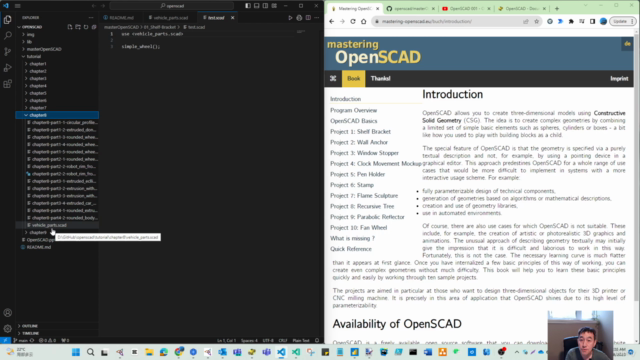Open the Search view in VS Code activity bar
Image resolution: width=640 pixels, height=360 pixels.
[x=7, y=36]
